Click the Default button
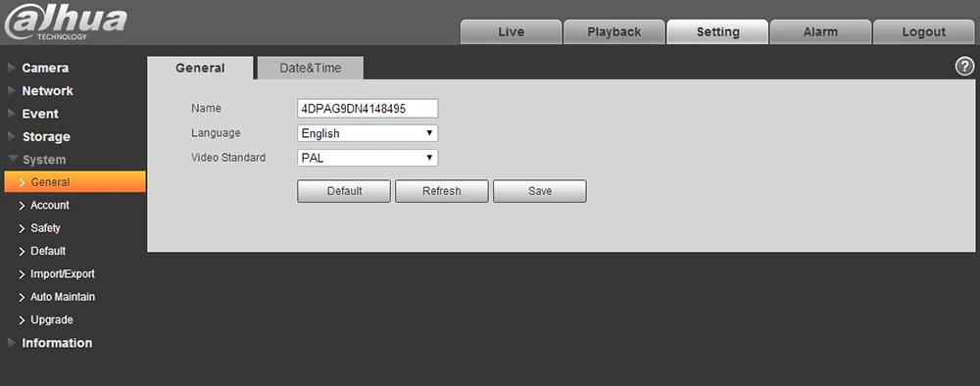This screenshot has width=980, height=386. (x=344, y=191)
